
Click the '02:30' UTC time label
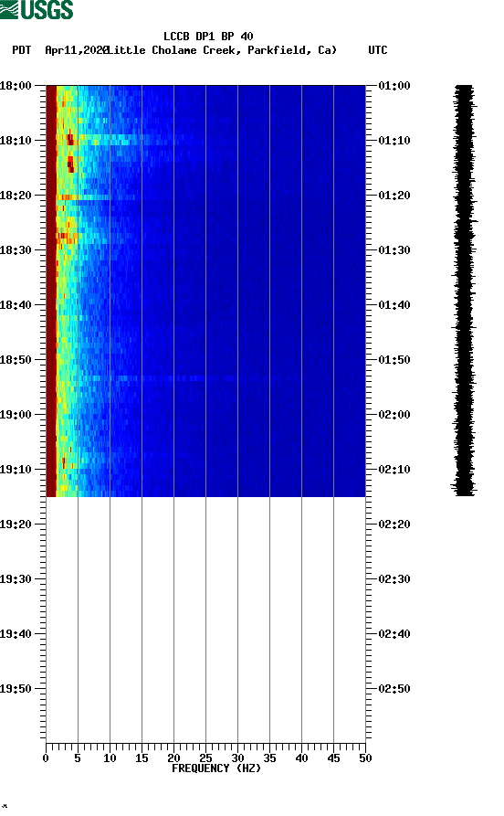[x=394, y=579]
